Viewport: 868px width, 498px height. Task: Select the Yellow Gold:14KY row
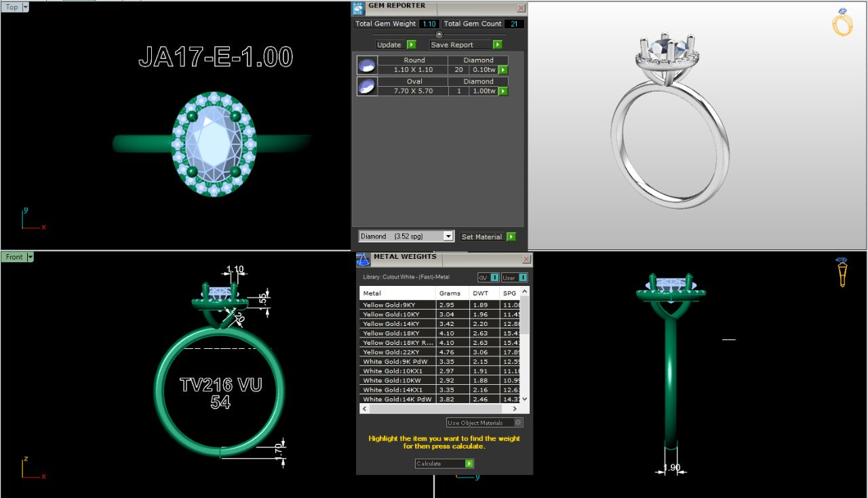coord(441,324)
